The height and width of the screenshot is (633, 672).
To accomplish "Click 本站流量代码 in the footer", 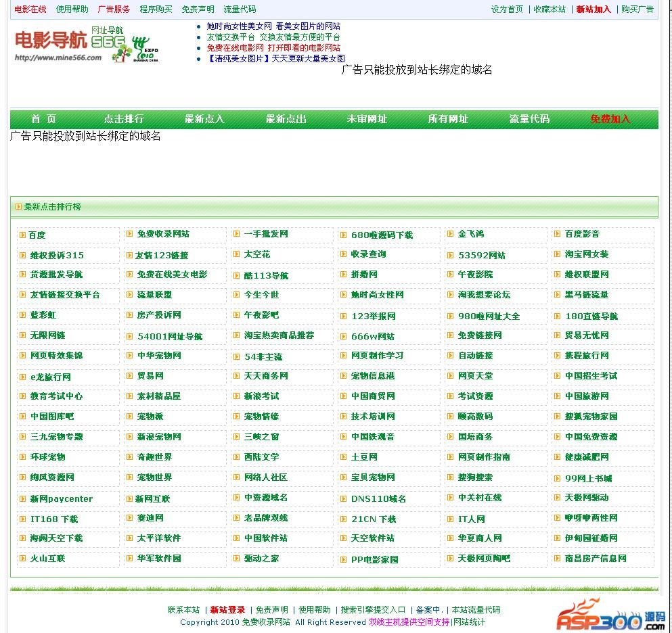I will click(x=476, y=610).
